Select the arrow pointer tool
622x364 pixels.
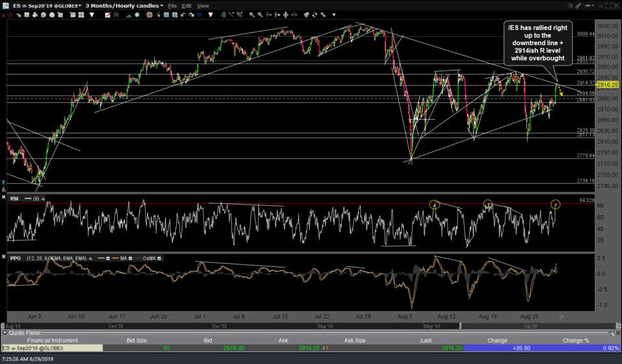pos(157,15)
